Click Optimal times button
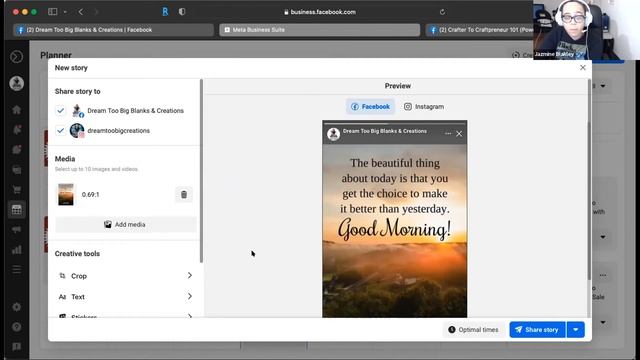This screenshot has height=360, width=640. pyautogui.click(x=473, y=330)
